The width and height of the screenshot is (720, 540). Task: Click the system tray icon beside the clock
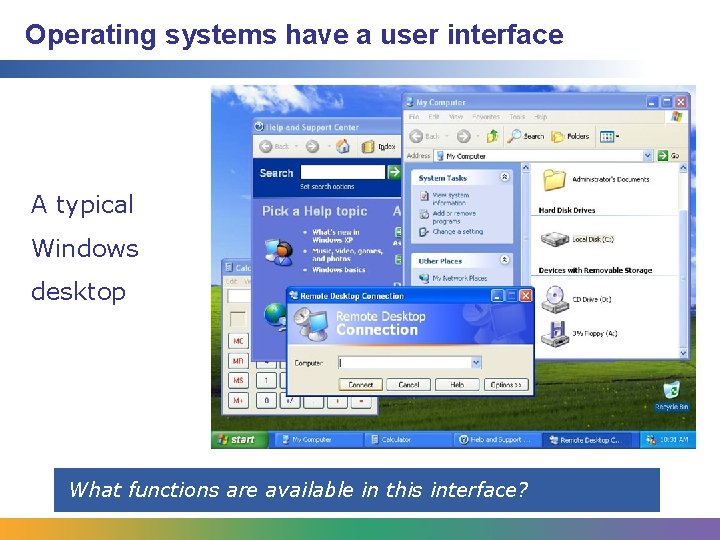pos(651,440)
